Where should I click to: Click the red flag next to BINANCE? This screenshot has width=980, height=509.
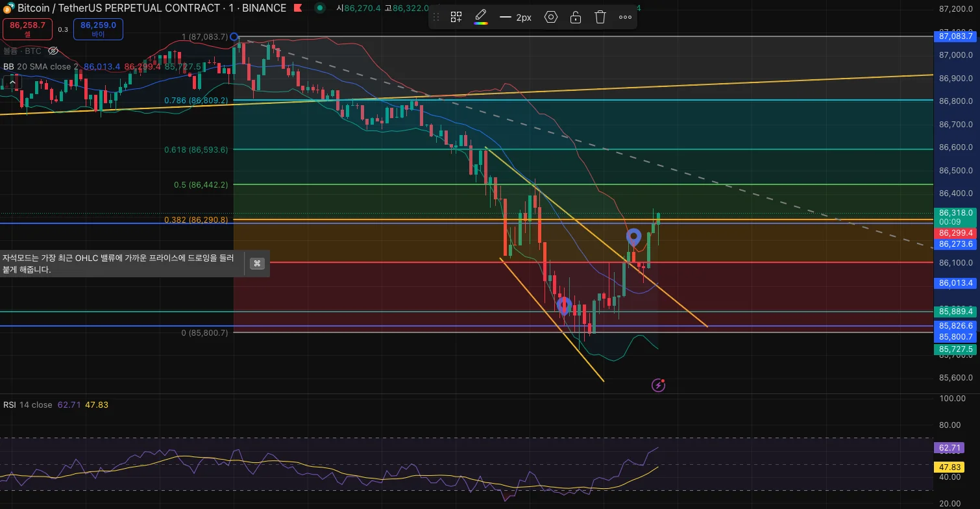(297, 8)
